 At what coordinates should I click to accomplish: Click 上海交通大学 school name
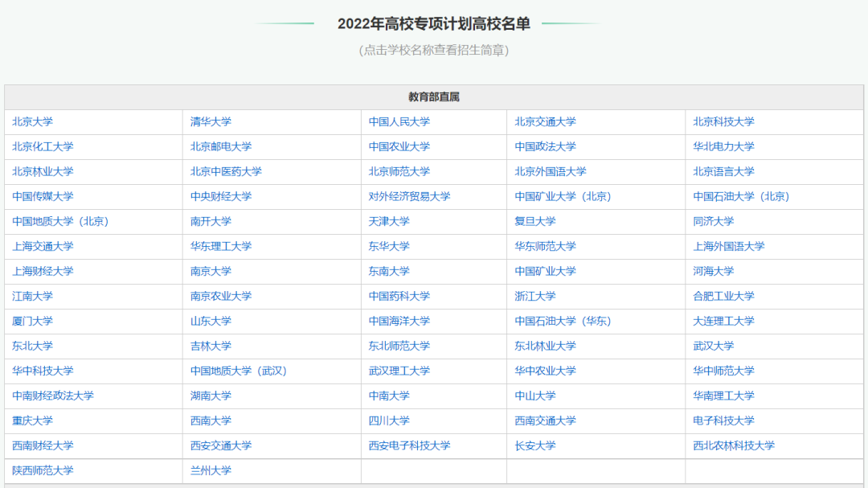[x=43, y=247]
